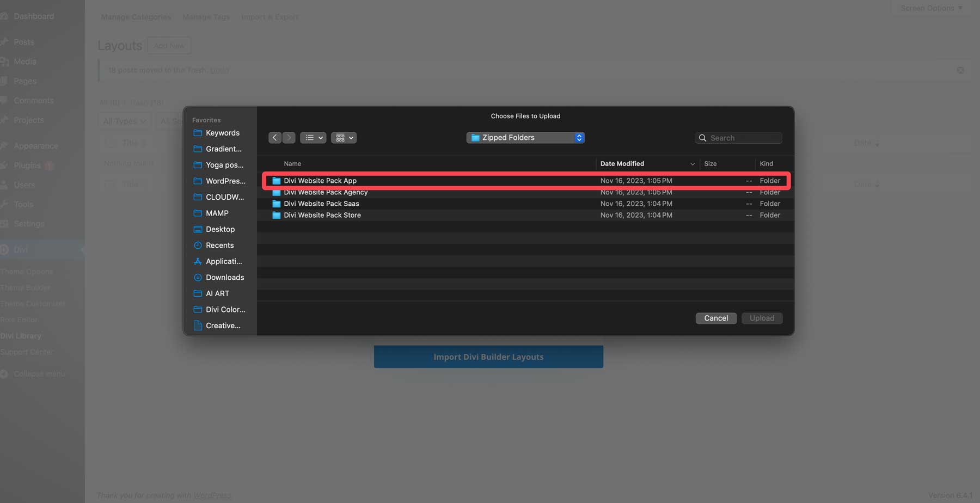Open Divi Color... folder in sidebar
The height and width of the screenshot is (503, 980).
pyautogui.click(x=225, y=309)
